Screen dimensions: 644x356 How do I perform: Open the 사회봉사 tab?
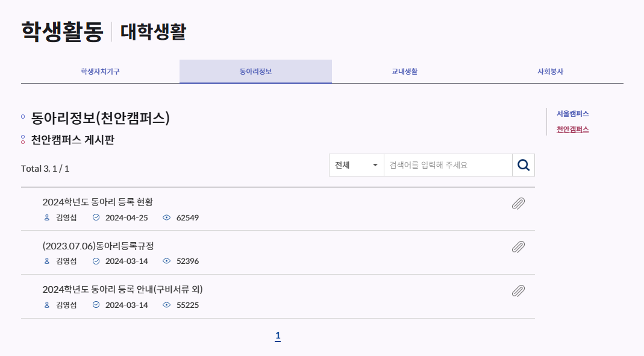click(x=550, y=71)
